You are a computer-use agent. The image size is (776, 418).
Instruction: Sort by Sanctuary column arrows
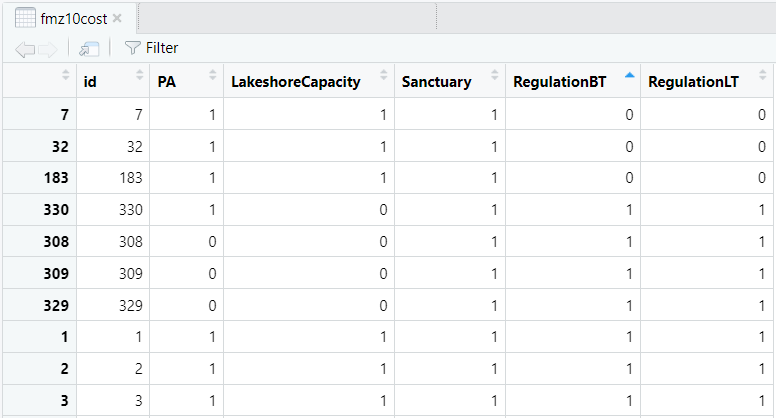(x=494, y=75)
